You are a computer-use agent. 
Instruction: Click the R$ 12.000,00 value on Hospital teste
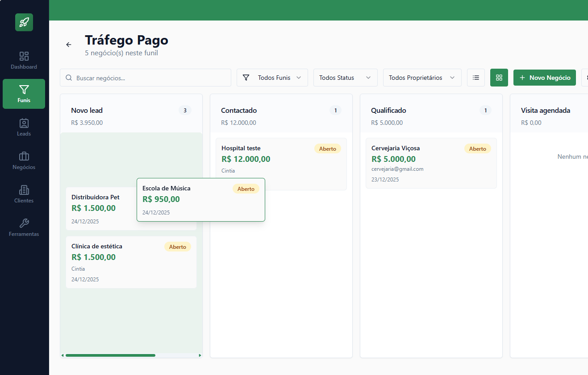(246, 159)
